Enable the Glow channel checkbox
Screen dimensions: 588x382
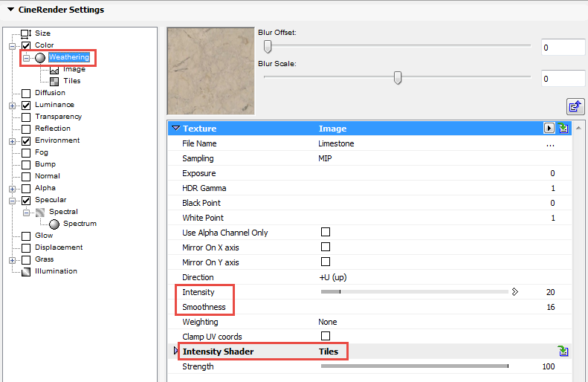[26, 236]
